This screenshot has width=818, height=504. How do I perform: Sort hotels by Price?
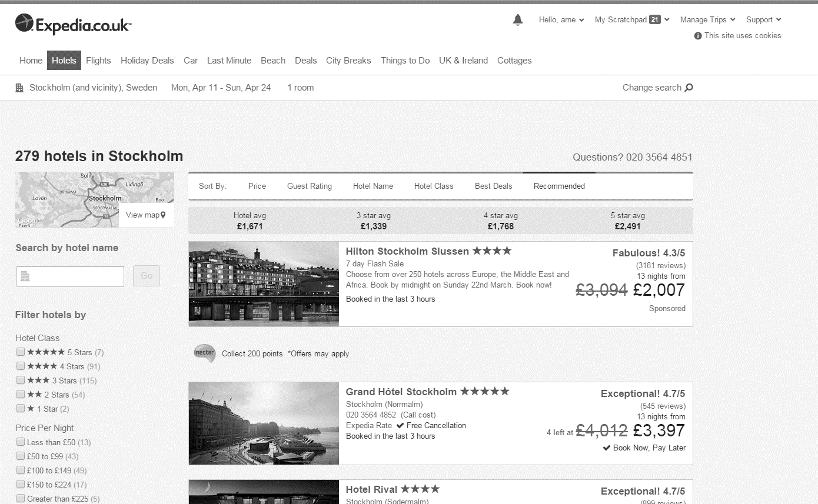click(x=257, y=186)
